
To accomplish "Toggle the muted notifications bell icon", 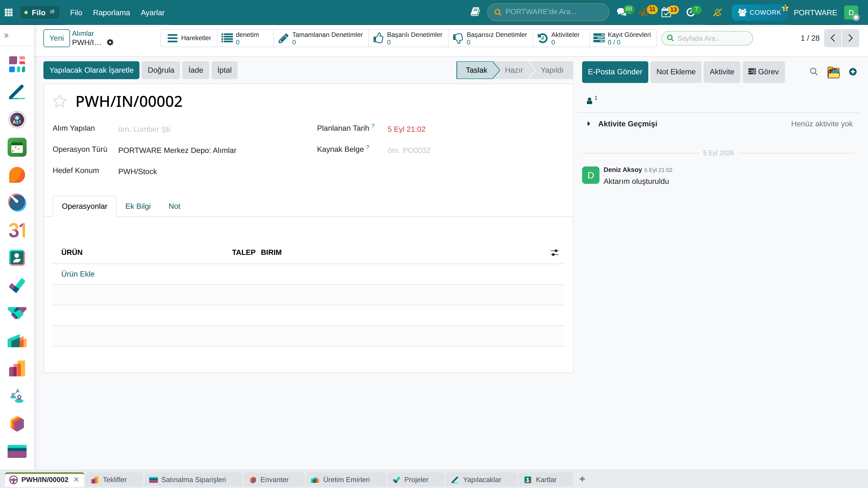I will pyautogui.click(x=717, y=12).
